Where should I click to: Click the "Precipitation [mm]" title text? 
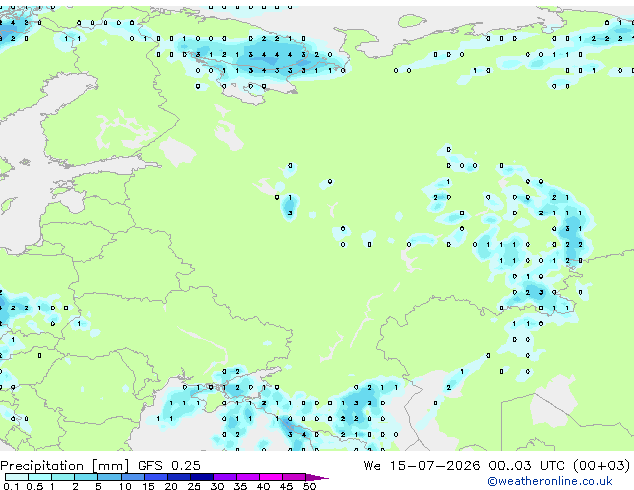pos(65,466)
